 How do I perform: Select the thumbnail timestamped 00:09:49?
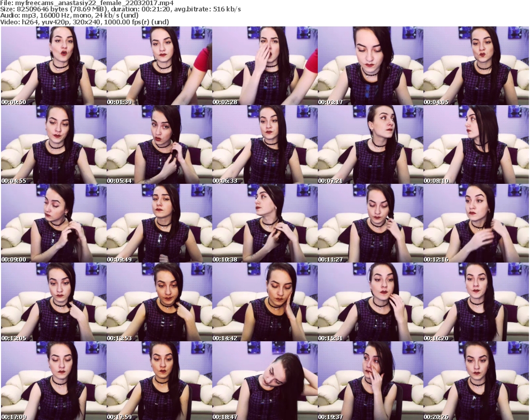pos(159,224)
